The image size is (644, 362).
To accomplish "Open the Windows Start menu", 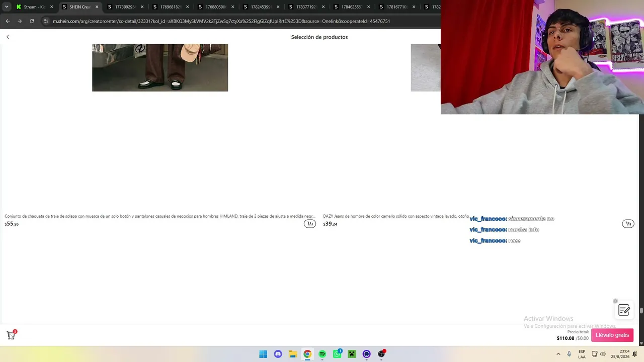I will click(263, 354).
